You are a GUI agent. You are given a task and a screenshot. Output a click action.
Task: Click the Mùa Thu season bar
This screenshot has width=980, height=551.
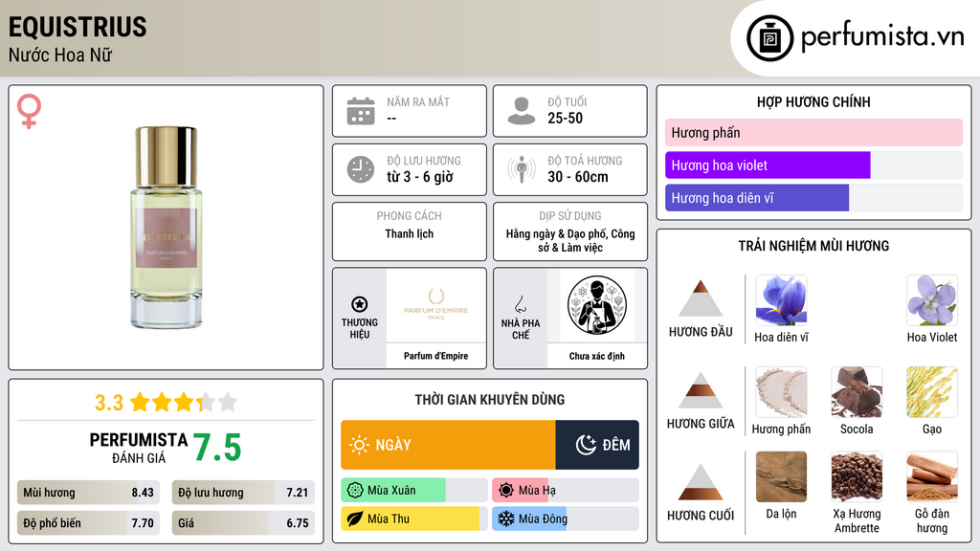tap(413, 518)
